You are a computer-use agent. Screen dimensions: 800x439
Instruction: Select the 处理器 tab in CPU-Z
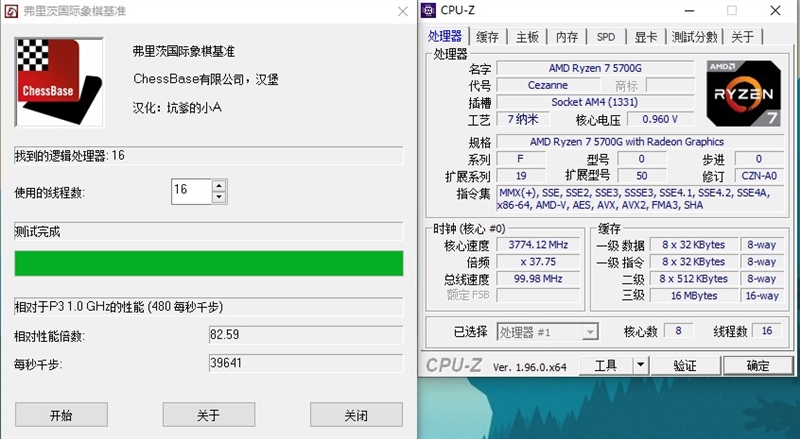[x=445, y=36]
